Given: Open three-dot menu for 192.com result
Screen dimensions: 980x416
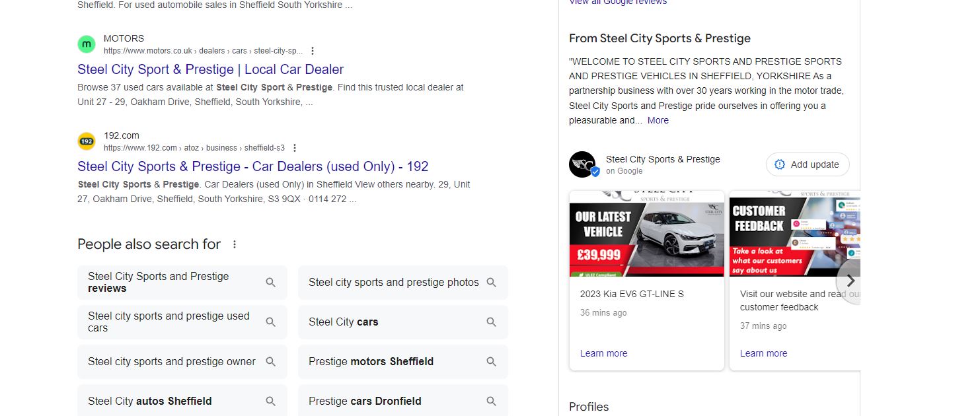Looking at the screenshot, I should point(295,148).
